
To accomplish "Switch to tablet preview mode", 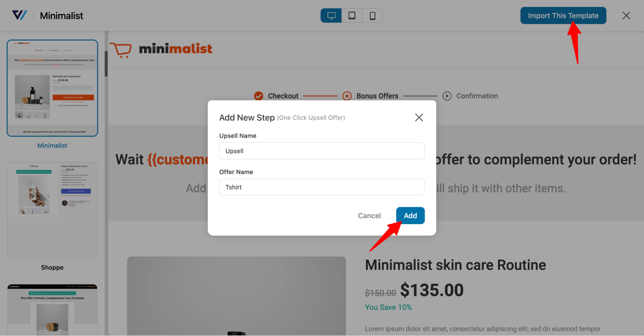I will coord(352,15).
